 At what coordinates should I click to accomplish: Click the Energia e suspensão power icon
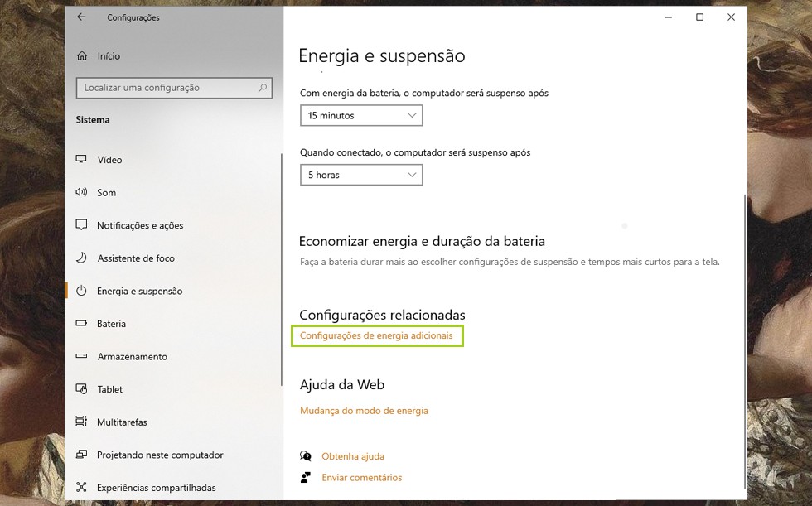81,291
